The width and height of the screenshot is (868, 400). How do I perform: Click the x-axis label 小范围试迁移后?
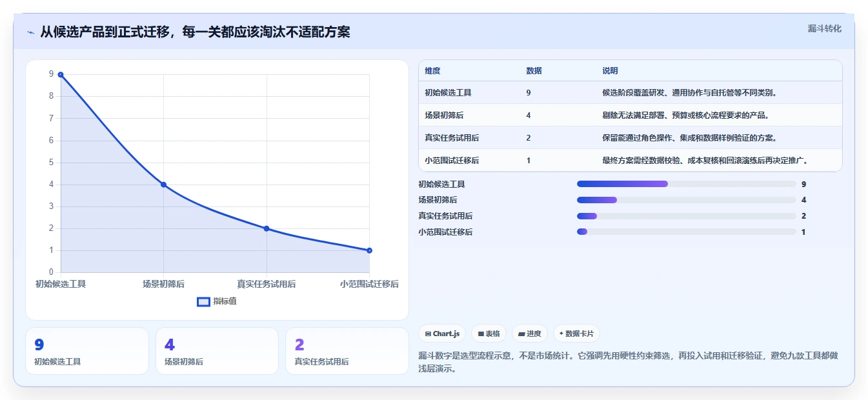click(369, 283)
